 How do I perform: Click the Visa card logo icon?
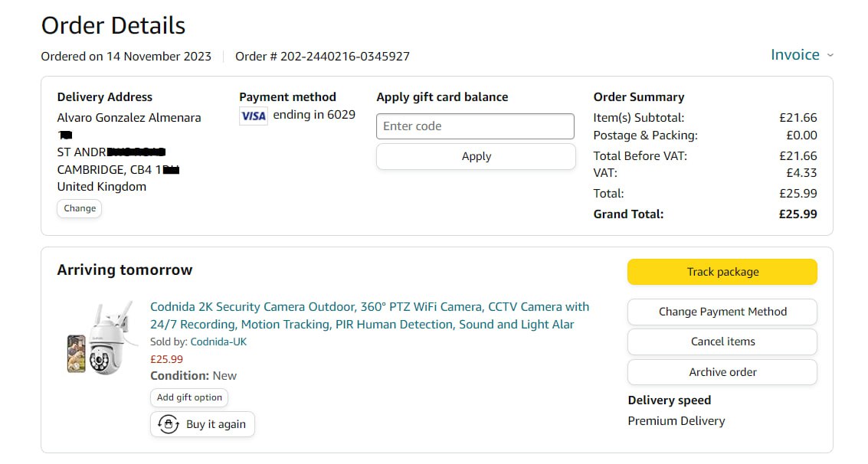[253, 116]
